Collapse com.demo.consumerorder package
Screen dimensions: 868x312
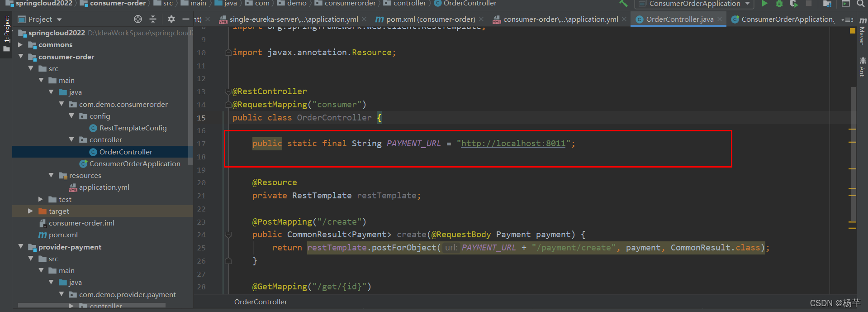(x=62, y=104)
